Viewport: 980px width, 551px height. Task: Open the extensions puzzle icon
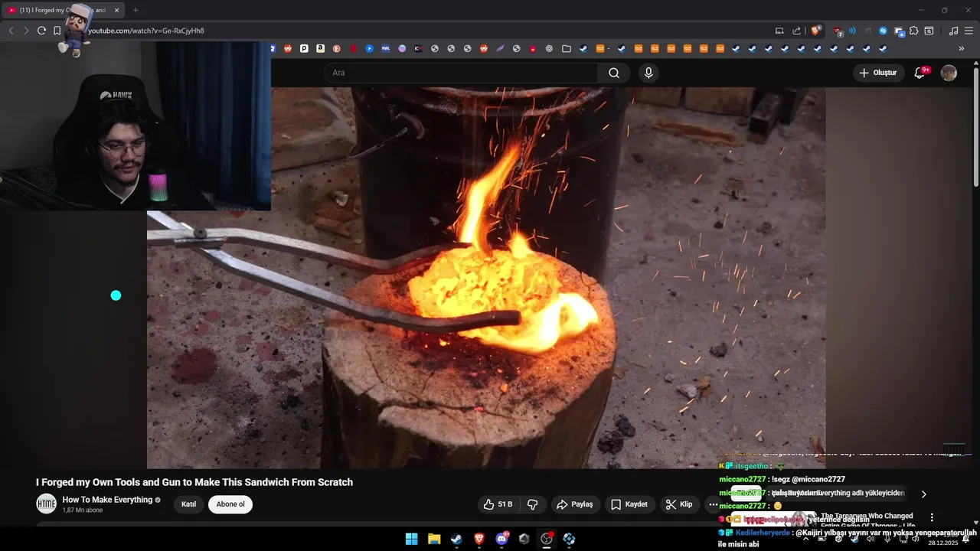pos(913,31)
